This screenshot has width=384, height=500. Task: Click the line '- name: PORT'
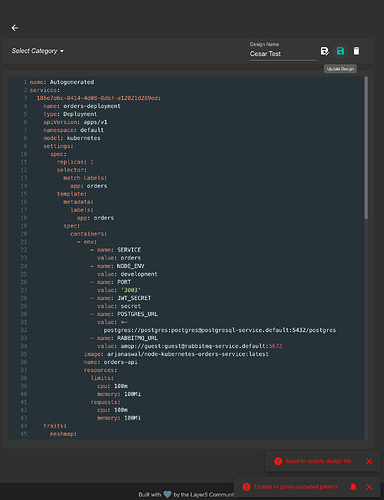[x=111, y=282]
